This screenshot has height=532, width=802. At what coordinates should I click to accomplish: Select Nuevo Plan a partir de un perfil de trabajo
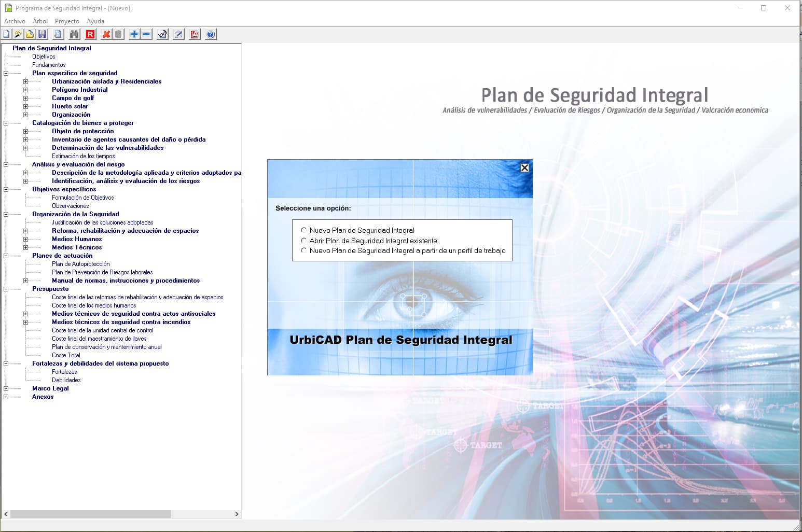[304, 250]
